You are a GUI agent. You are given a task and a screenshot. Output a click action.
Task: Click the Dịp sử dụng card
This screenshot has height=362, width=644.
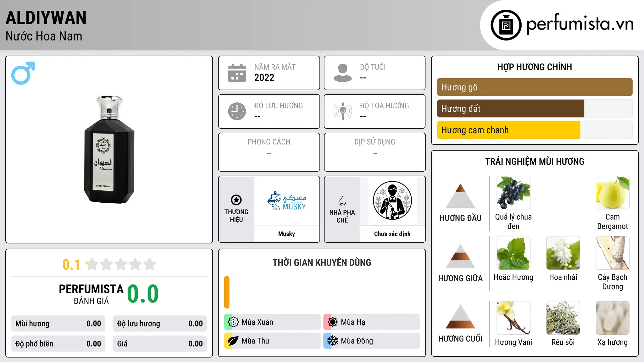(375, 152)
